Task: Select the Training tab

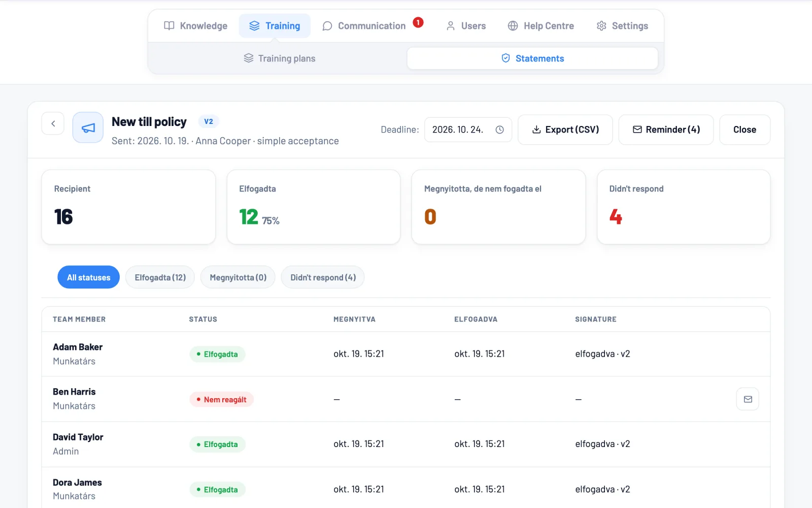Action: click(x=275, y=26)
